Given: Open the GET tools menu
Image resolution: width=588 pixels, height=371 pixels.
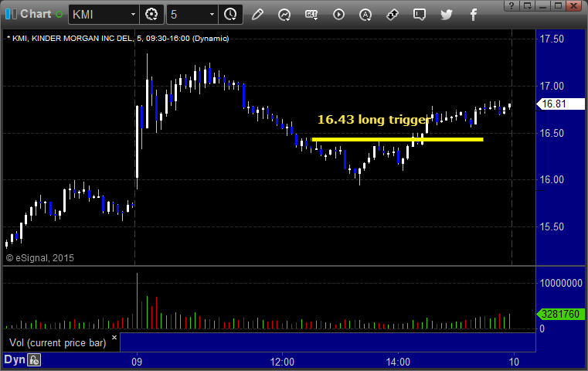Looking at the screenshot, I should [x=311, y=15].
